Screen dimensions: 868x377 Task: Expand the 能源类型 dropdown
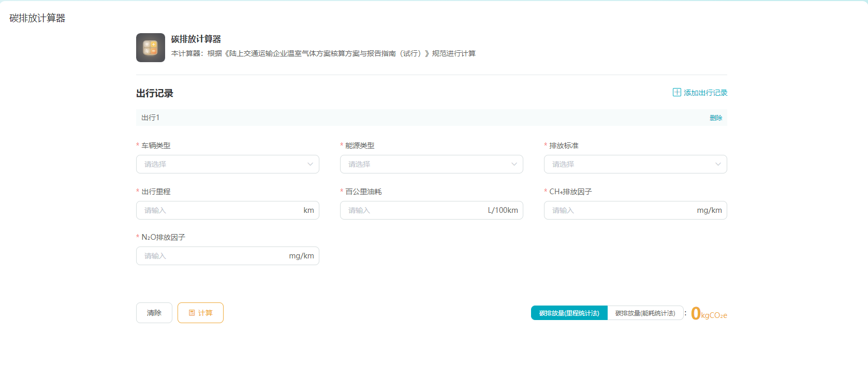click(426, 164)
